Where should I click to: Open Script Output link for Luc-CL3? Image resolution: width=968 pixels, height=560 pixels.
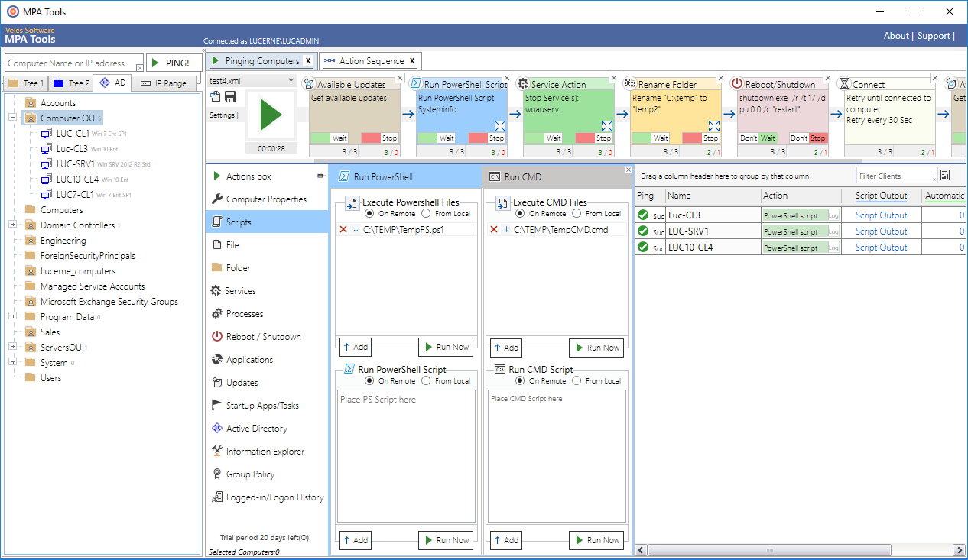[881, 215]
